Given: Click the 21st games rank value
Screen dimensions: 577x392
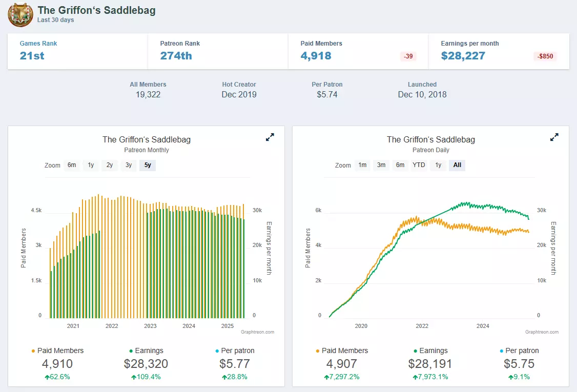Looking at the screenshot, I should click(x=32, y=55).
